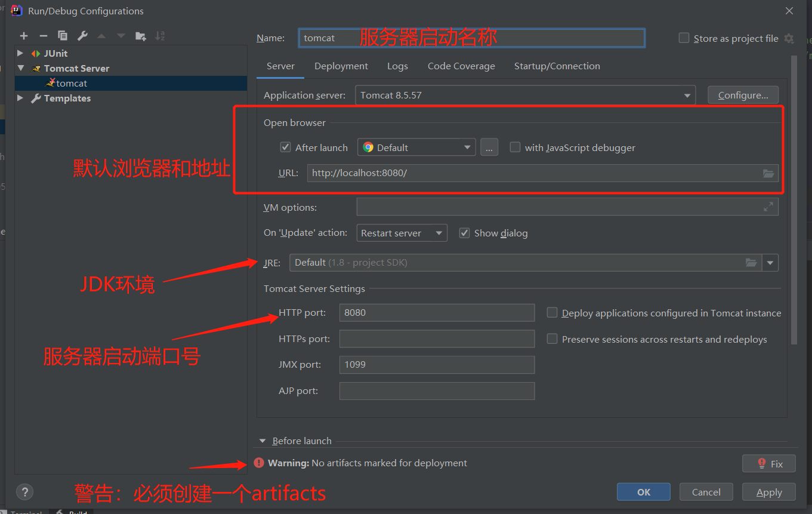Viewport: 812px width, 514px height.
Task: Uncheck After launch checkbox
Action: point(285,147)
